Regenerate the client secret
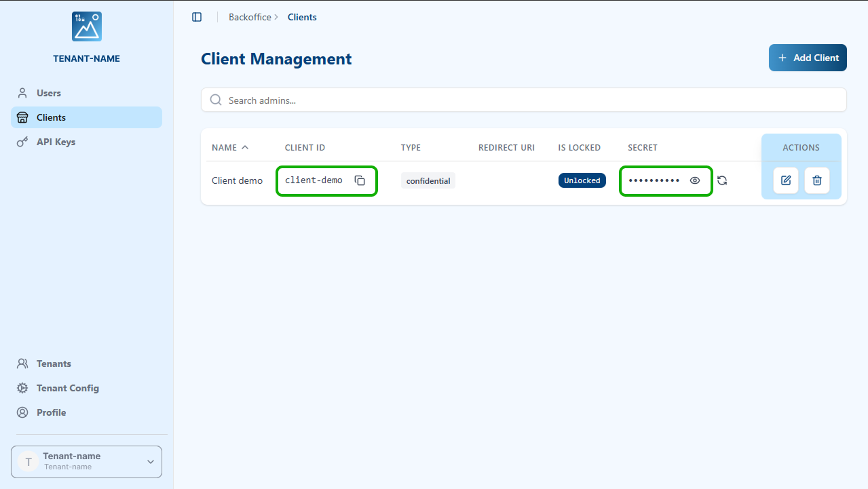 tap(722, 180)
